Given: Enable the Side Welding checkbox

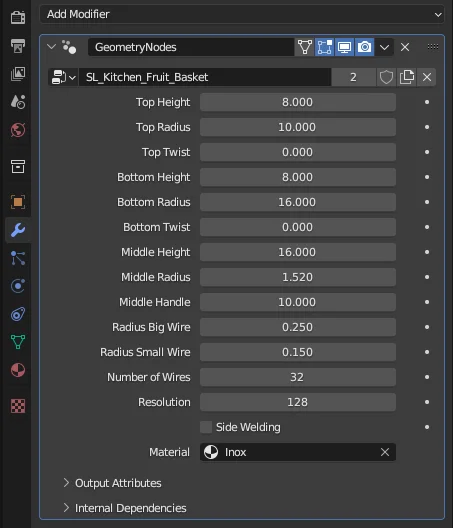Looking at the screenshot, I should [206, 427].
